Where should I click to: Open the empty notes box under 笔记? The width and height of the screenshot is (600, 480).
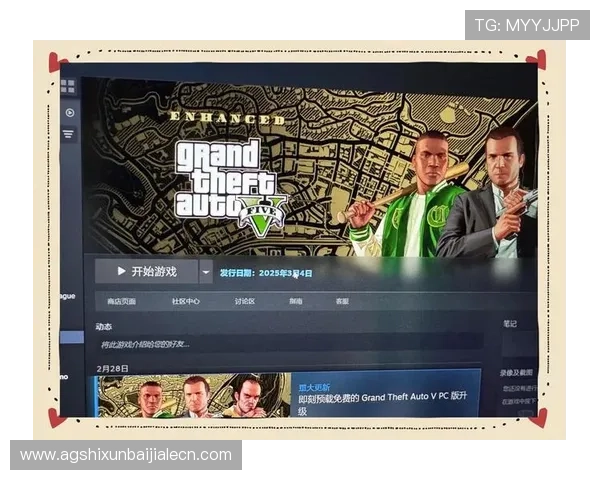(x=520, y=344)
